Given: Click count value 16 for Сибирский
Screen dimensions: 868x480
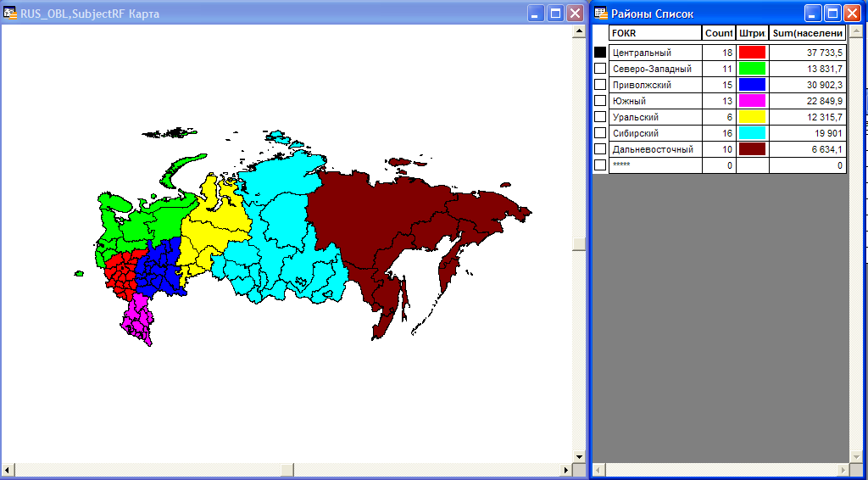Looking at the screenshot, I should pyautogui.click(x=727, y=133).
